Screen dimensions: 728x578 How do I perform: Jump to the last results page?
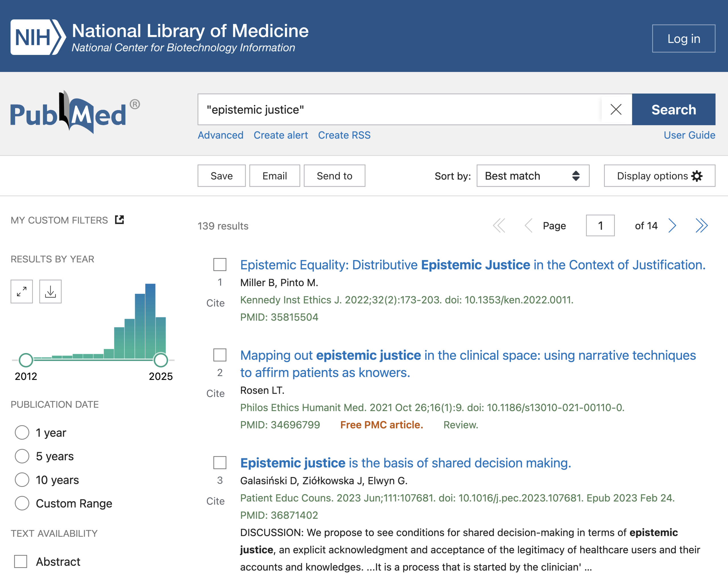pos(701,226)
